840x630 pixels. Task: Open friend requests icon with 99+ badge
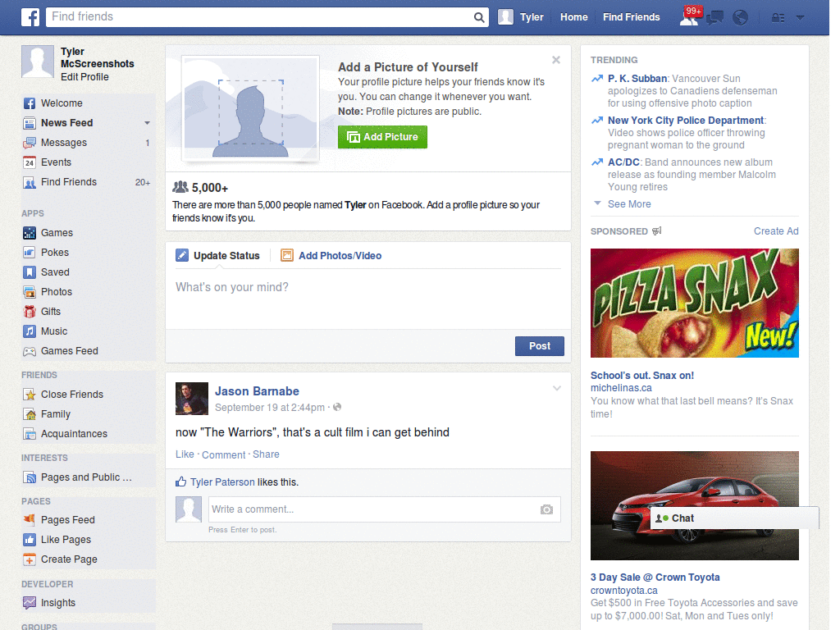(x=690, y=16)
